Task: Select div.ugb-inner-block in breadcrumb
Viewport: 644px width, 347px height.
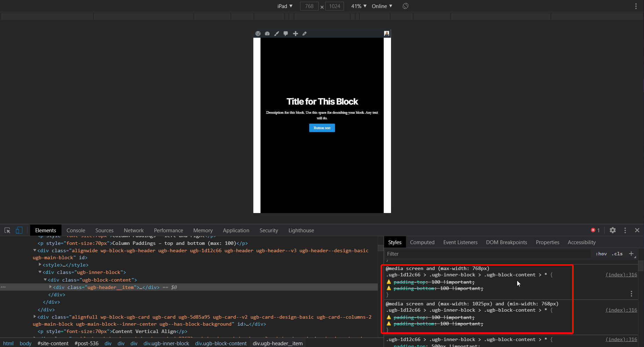Action: [x=166, y=343]
